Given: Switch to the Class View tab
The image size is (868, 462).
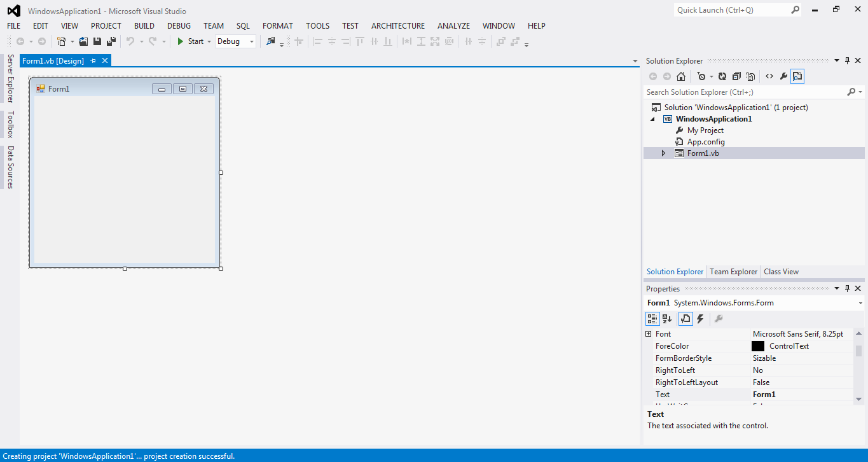Looking at the screenshot, I should tap(781, 271).
